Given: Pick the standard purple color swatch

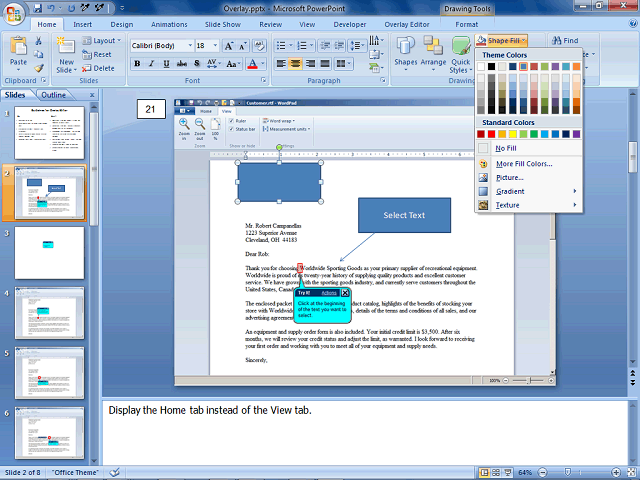Looking at the screenshot, I should tap(576, 134).
